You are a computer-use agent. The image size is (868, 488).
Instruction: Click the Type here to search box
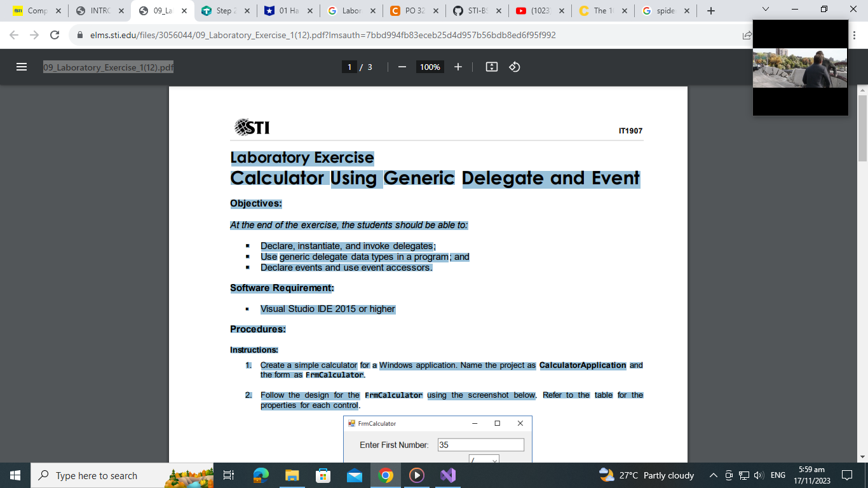click(x=122, y=475)
